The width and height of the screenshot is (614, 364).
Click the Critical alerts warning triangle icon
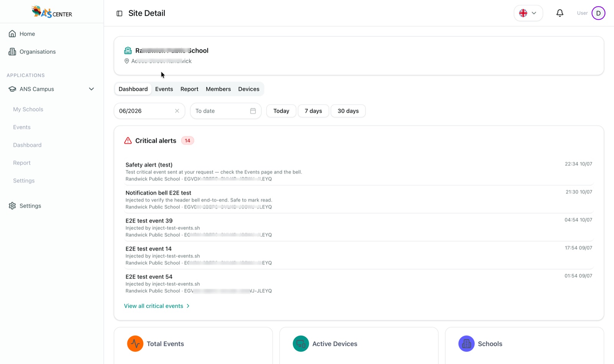[128, 141]
